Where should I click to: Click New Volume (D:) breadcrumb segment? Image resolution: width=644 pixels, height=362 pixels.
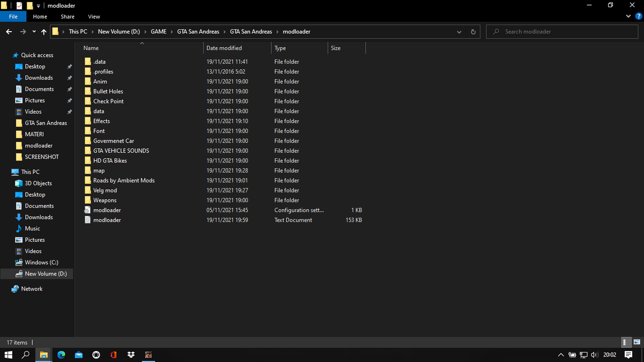pos(119,32)
